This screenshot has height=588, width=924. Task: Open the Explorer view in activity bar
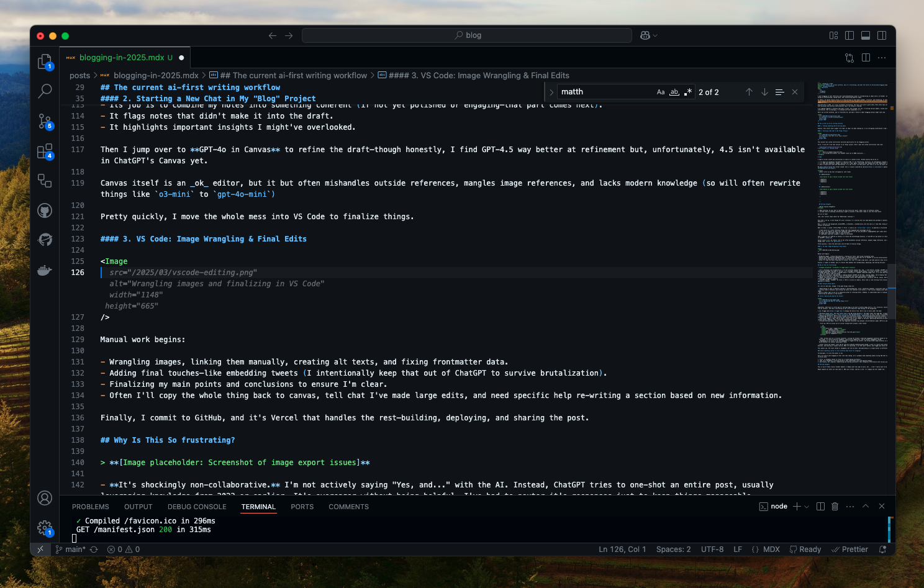(x=45, y=61)
